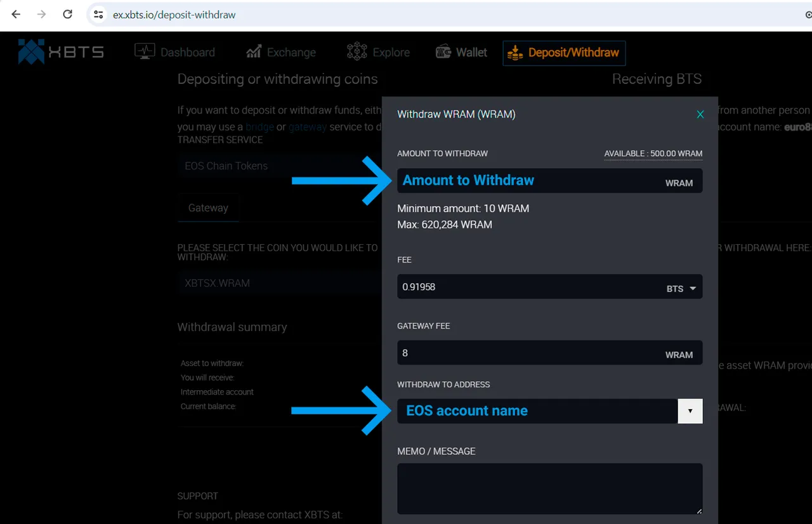The height and width of the screenshot is (524, 812).
Task: Open the BTS fee asset dropdown
Action: [x=681, y=289]
